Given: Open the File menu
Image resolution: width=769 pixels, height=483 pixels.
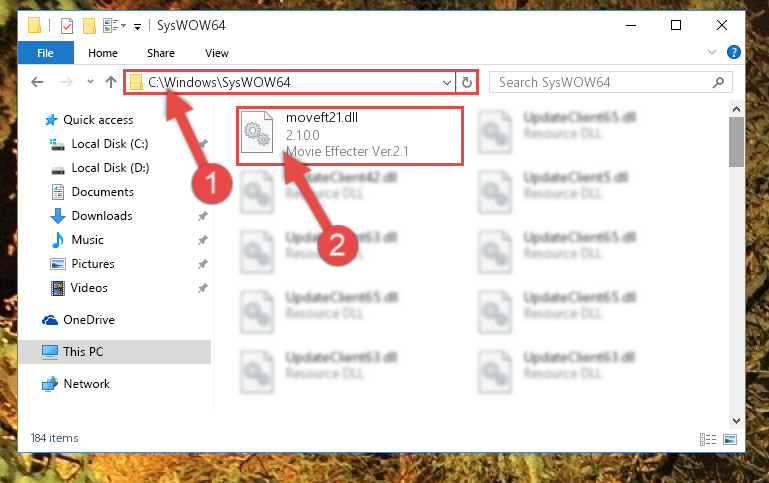Looking at the screenshot, I should click(46, 53).
